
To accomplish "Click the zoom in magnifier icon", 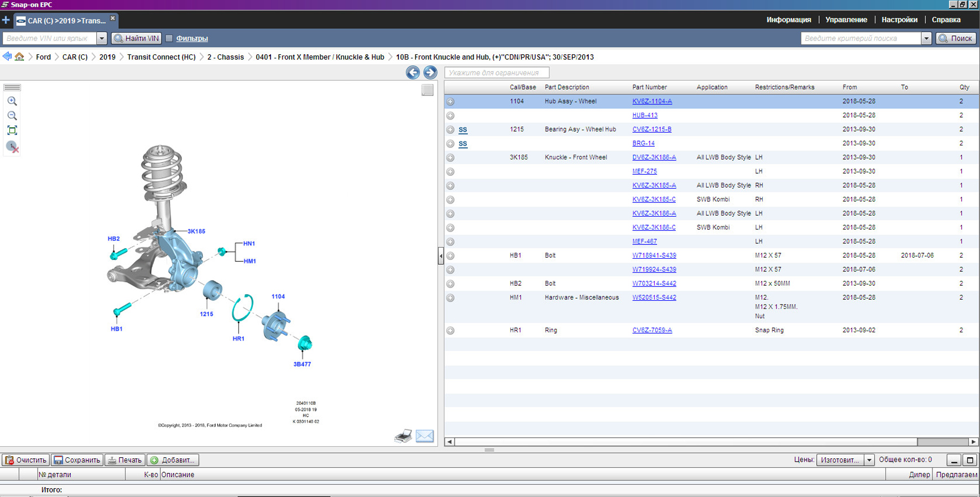I will tap(12, 101).
